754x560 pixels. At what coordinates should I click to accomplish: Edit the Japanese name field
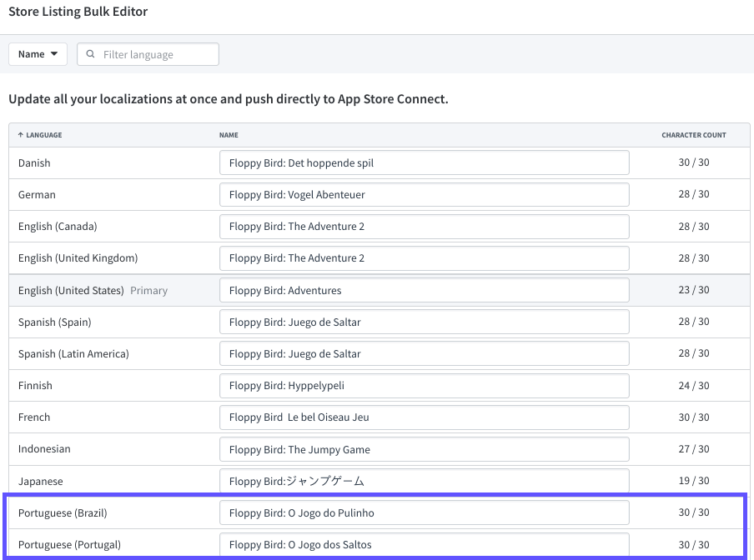[424, 481]
